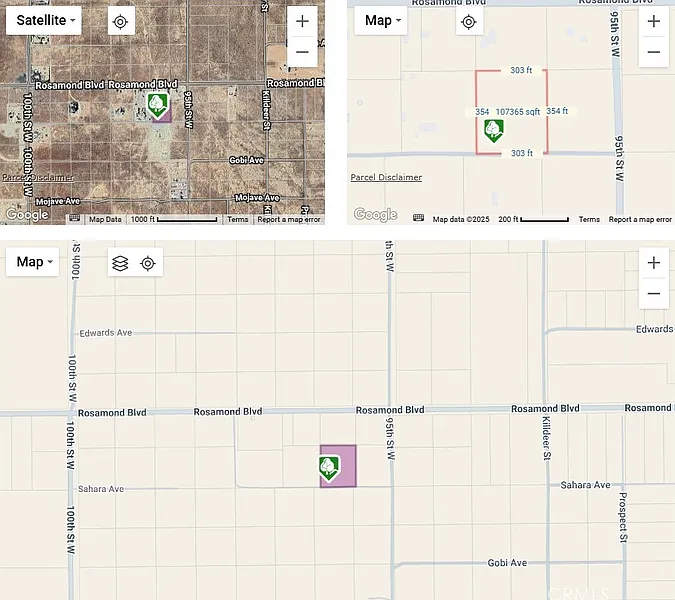
Task: Show keyboard shortcuts on parcel map
Action: pyautogui.click(x=418, y=218)
